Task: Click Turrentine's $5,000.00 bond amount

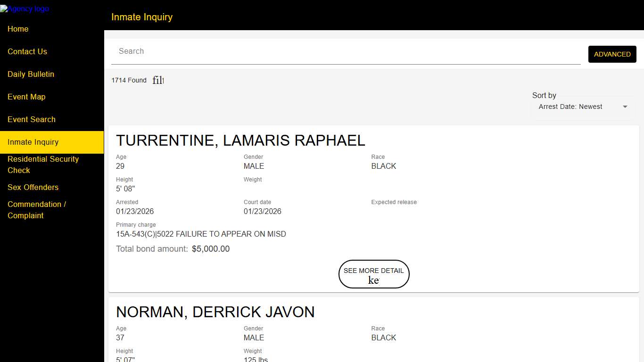Action: [211, 249]
